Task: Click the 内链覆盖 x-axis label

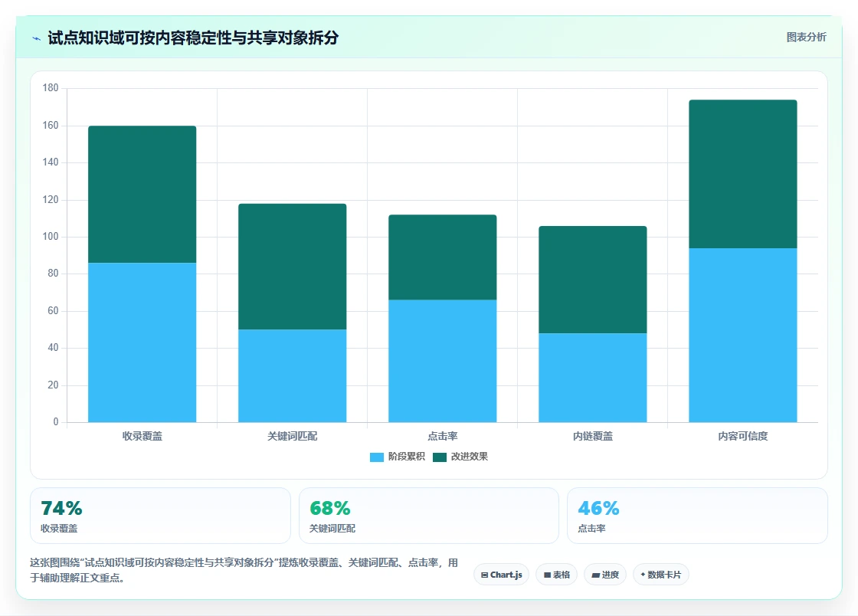Action: tap(593, 436)
